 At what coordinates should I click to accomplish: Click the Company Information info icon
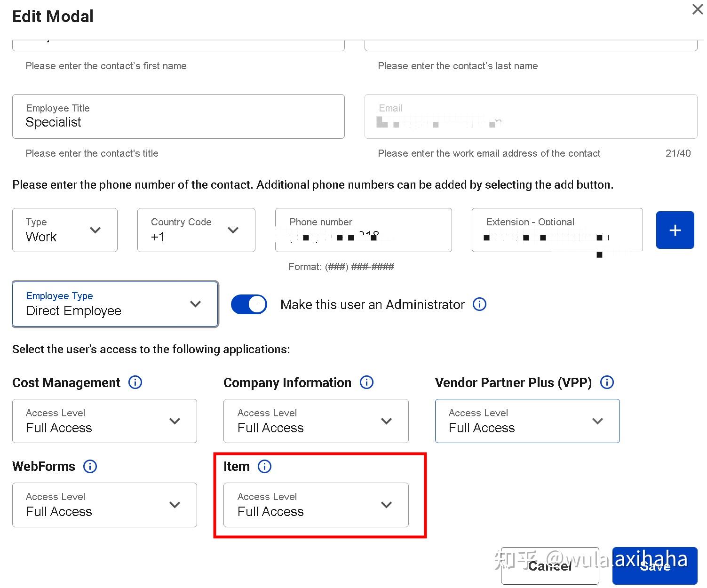(366, 382)
